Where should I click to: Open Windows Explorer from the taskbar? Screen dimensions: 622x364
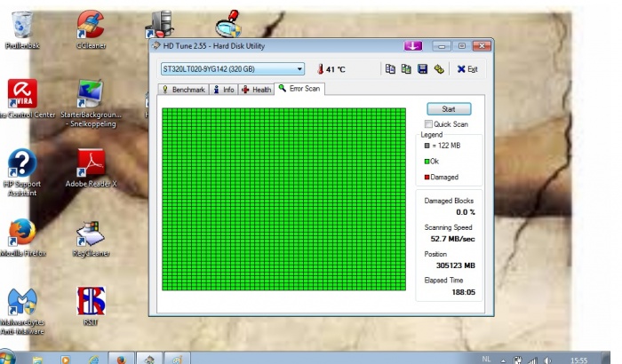pyautogui.click(x=37, y=359)
